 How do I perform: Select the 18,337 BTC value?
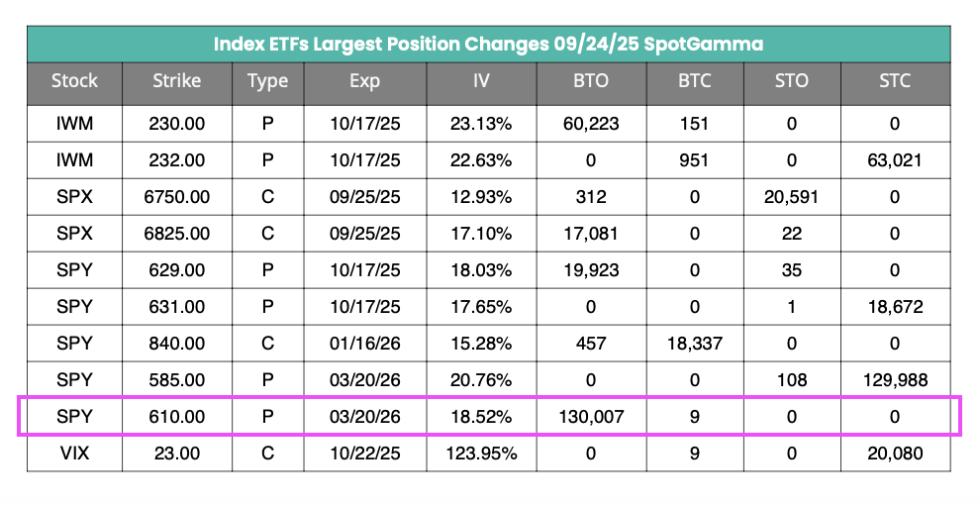click(695, 343)
